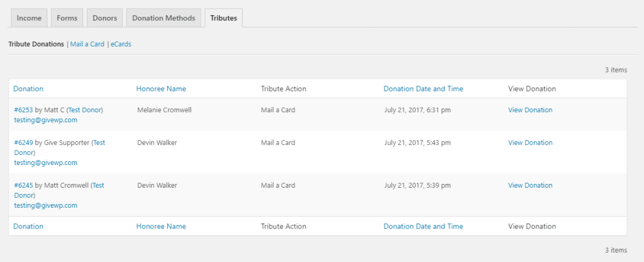This screenshot has height=262, width=644.
Task: Sort by Donation Date and Time footer
Action: point(423,226)
